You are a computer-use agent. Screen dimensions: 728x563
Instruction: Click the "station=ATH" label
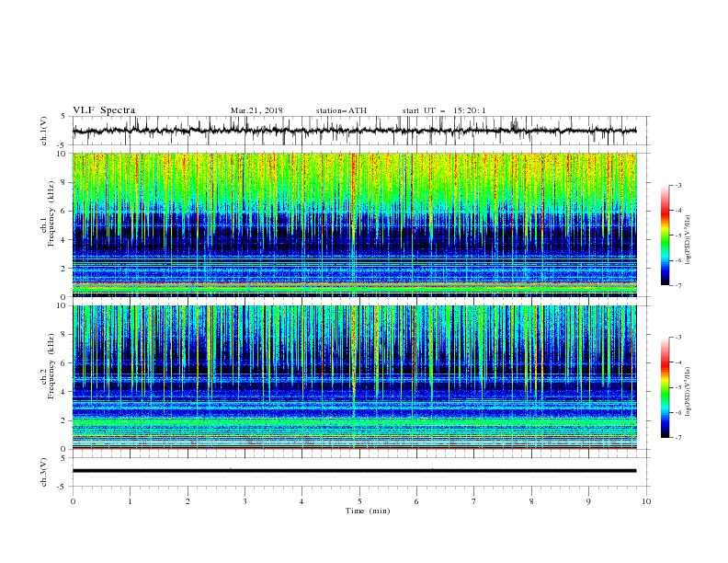click(x=341, y=110)
